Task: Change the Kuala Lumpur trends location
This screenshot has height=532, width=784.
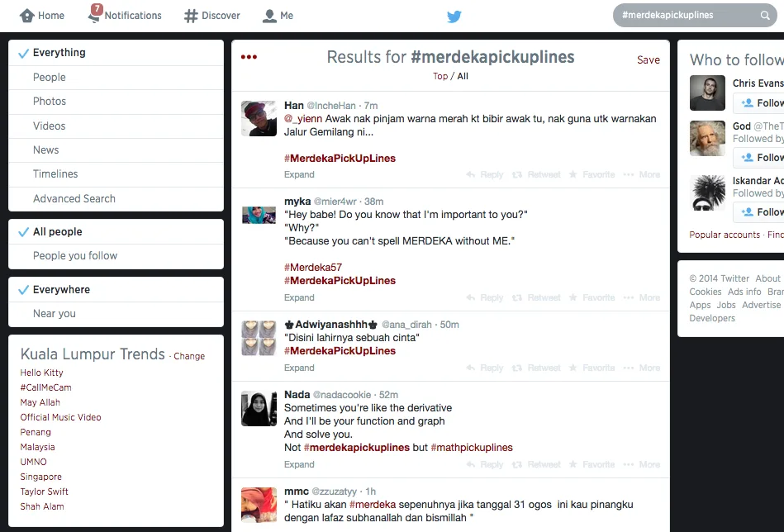Action: click(x=189, y=357)
